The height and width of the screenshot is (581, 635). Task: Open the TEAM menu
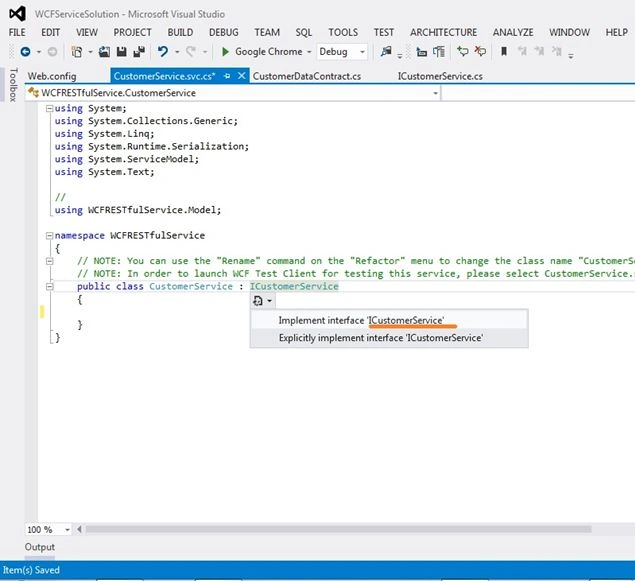point(267,32)
